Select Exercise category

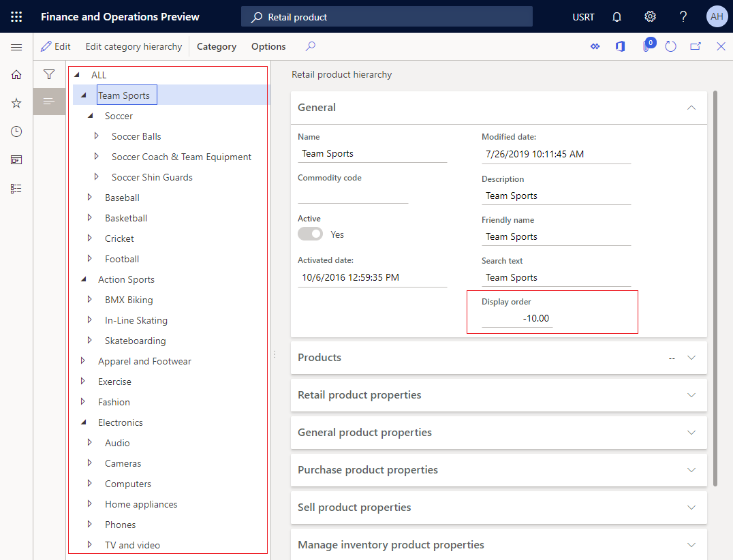114,382
